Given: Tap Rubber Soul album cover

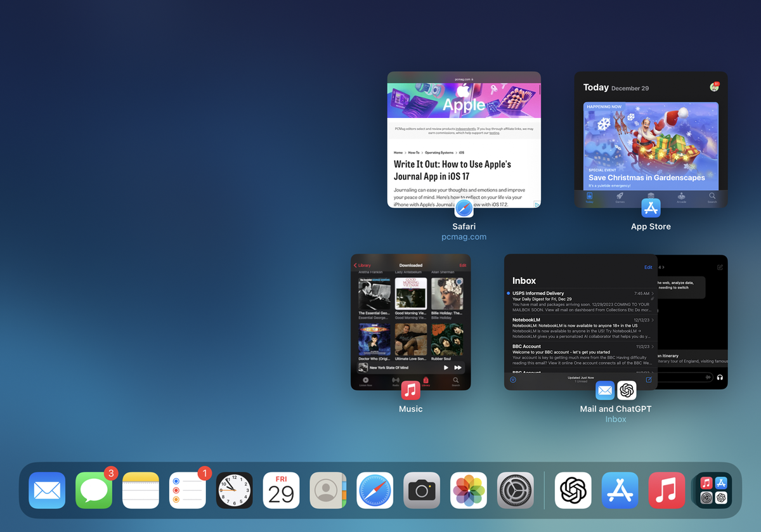Looking at the screenshot, I should point(447,340).
